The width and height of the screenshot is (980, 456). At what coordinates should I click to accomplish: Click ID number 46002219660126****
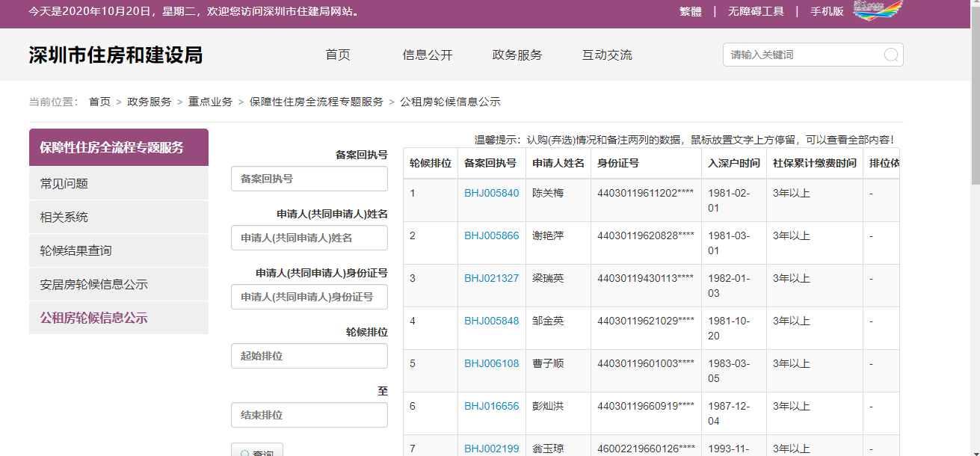coord(646,449)
